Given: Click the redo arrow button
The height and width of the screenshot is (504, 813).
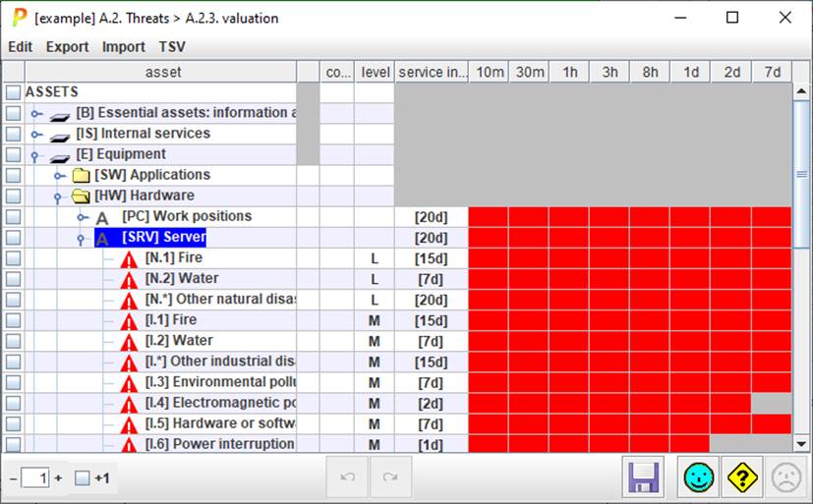Looking at the screenshot, I should pos(390,477).
